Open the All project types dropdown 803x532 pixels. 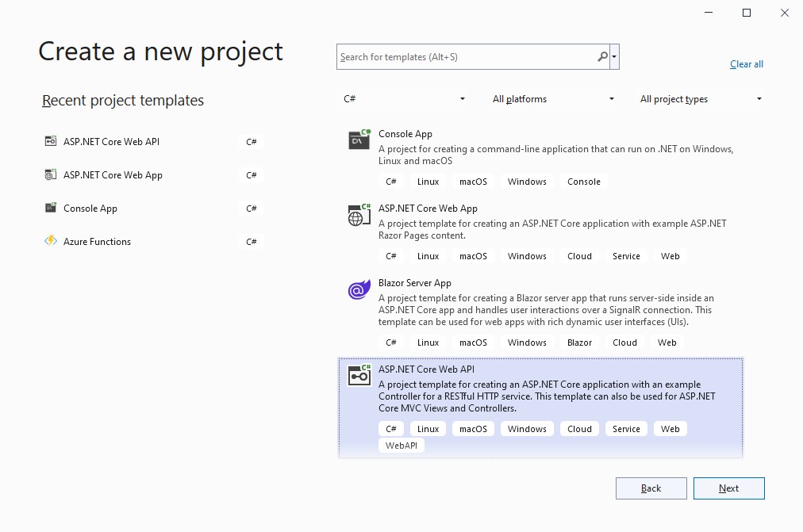click(x=701, y=99)
